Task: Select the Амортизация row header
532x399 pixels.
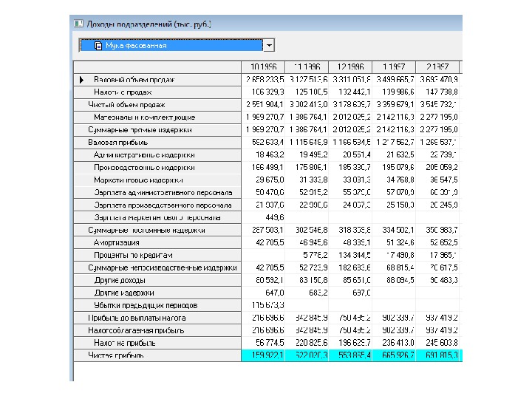Action: (157, 243)
